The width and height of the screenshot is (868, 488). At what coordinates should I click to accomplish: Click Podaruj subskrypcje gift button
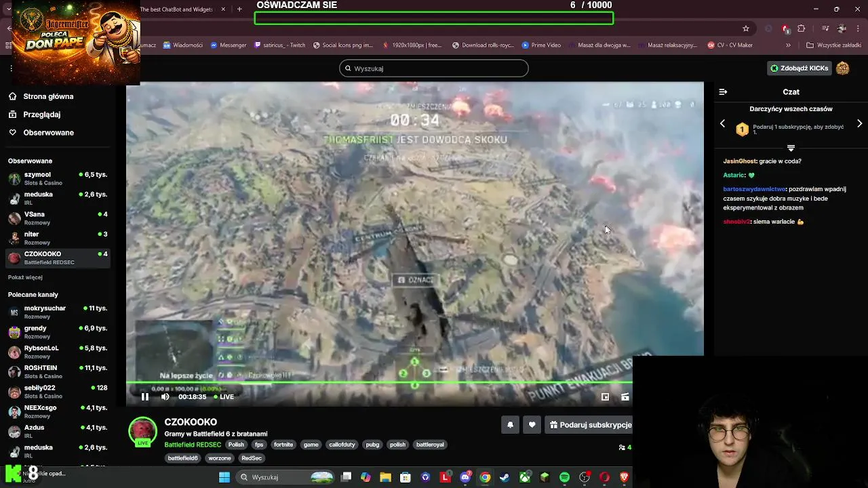589,425
